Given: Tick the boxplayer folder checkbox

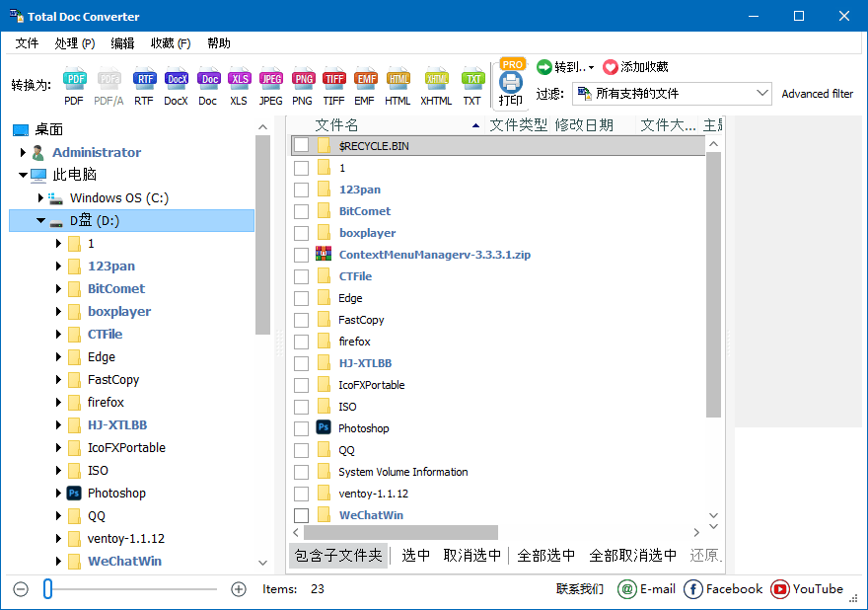Looking at the screenshot, I should 301,233.
